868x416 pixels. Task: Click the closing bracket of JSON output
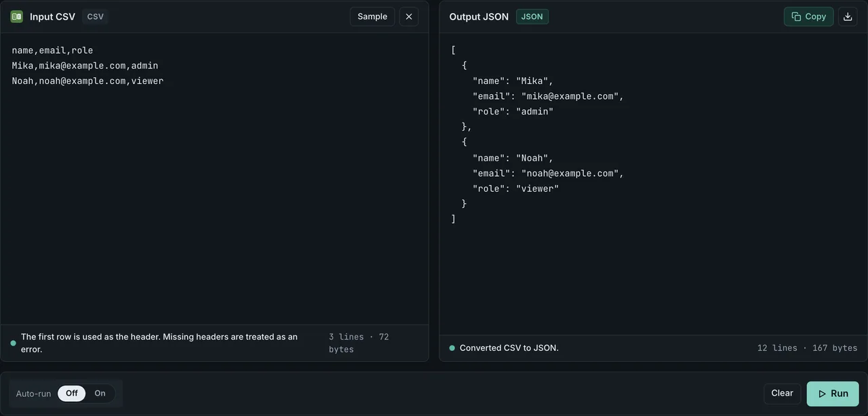pos(453,219)
